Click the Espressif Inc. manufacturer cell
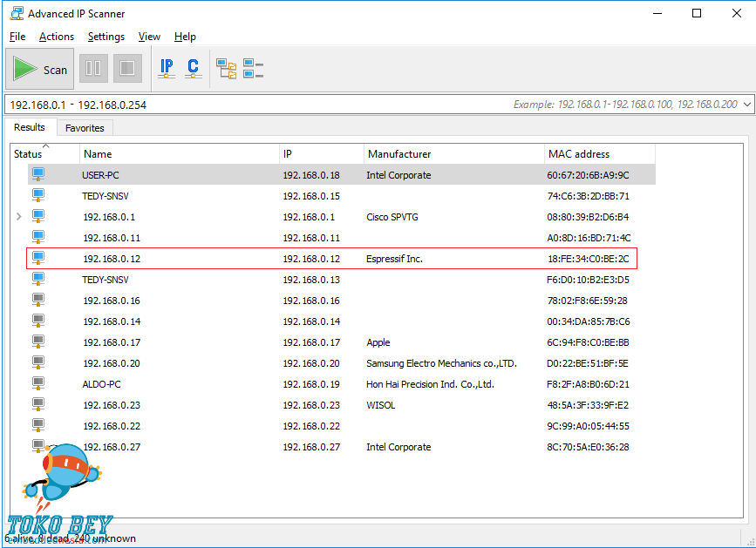Screen dimensions: 756x548 (x=394, y=259)
